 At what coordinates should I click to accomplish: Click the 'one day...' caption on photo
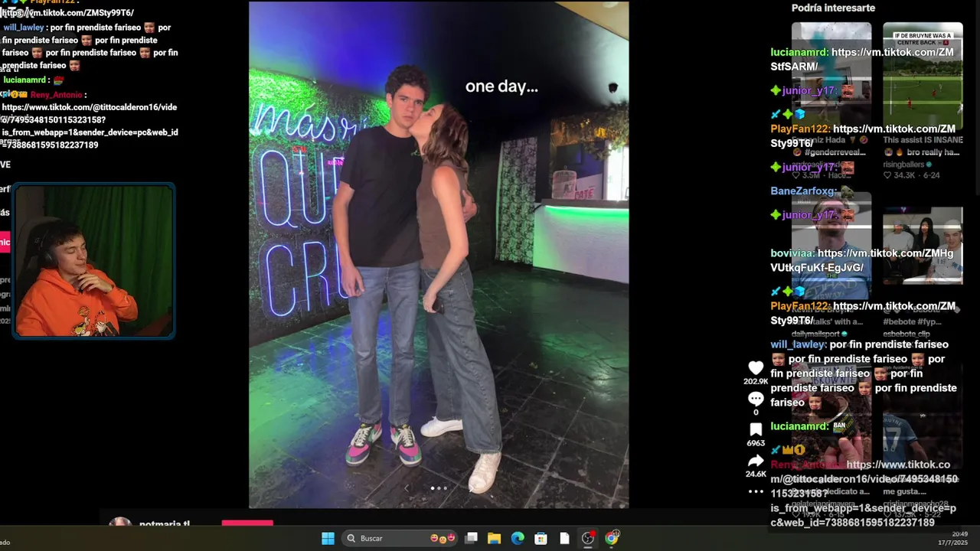point(501,86)
